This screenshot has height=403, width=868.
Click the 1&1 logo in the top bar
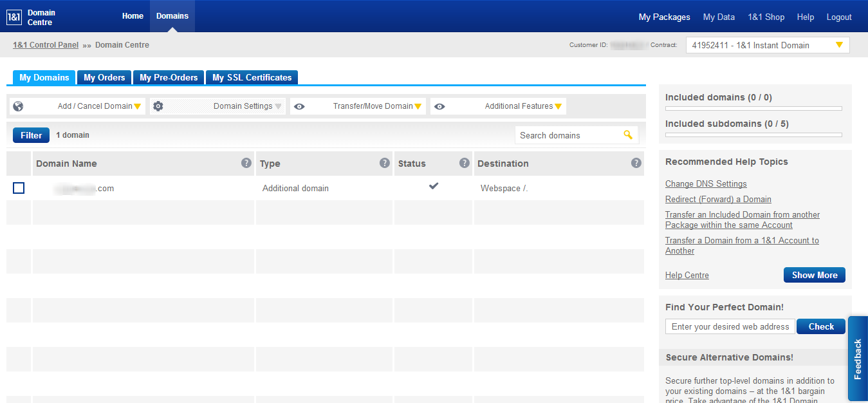tap(14, 16)
